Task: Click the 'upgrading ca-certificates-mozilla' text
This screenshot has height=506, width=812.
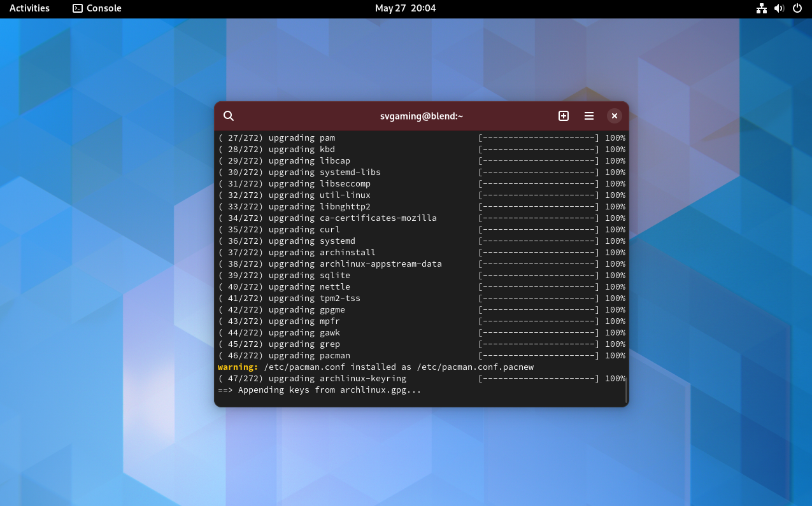Action: (352, 218)
